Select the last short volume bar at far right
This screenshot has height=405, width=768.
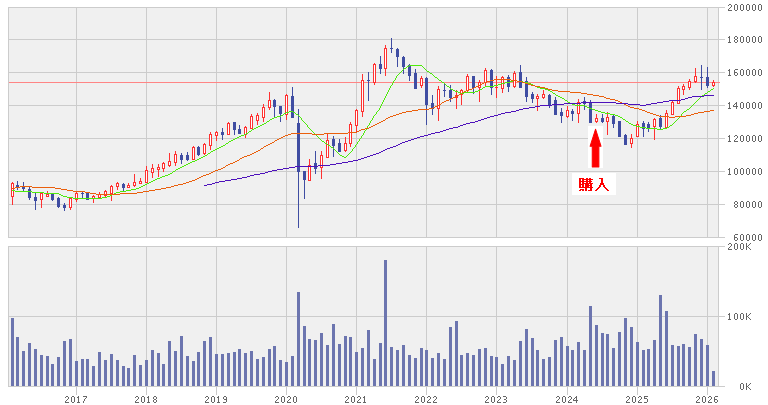pos(713,379)
